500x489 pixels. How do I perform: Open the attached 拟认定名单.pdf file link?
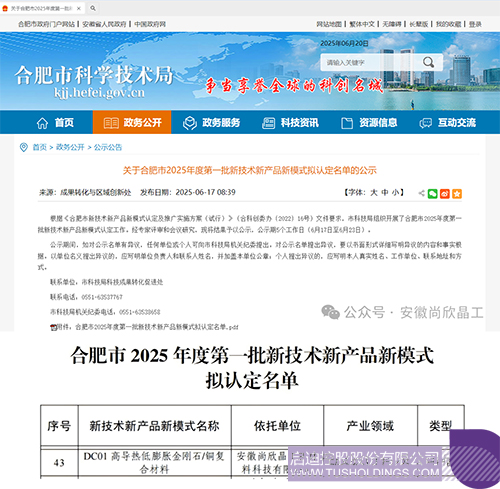157,327
